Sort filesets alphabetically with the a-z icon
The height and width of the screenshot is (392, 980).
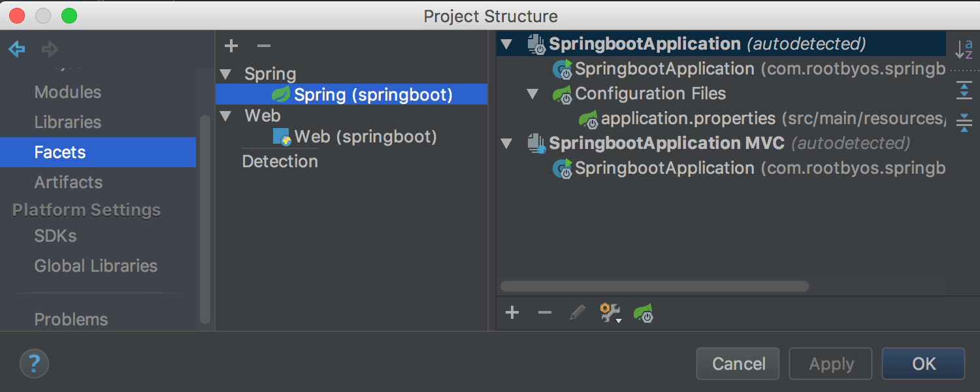click(965, 49)
